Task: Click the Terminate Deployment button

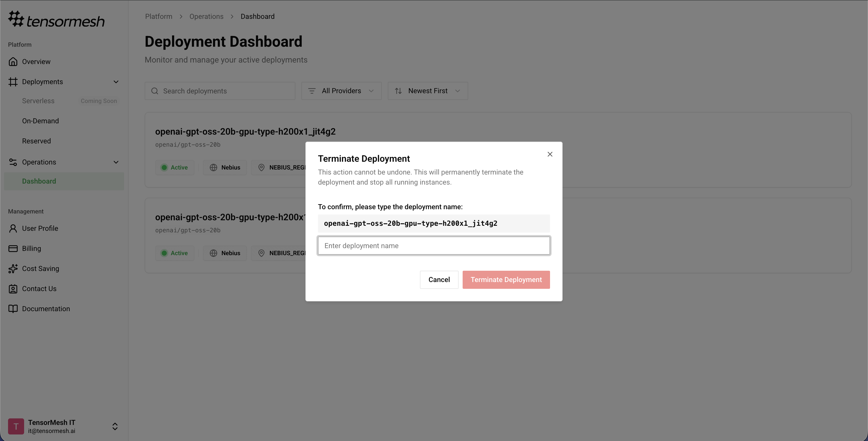Action: click(506, 280)
